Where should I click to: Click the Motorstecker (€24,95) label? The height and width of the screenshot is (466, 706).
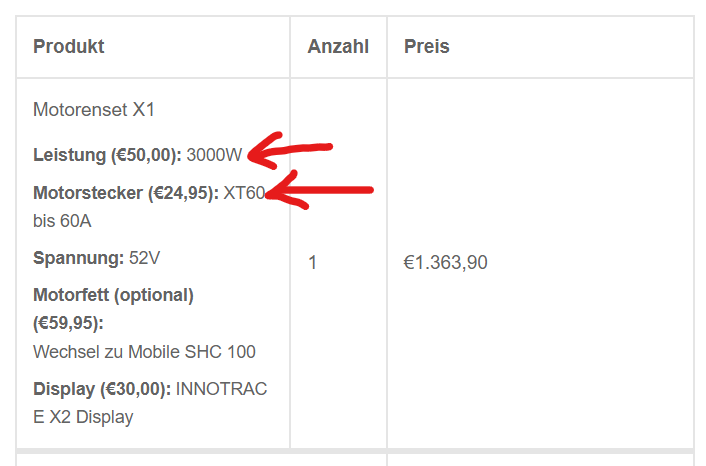click(x=125, y=193)
